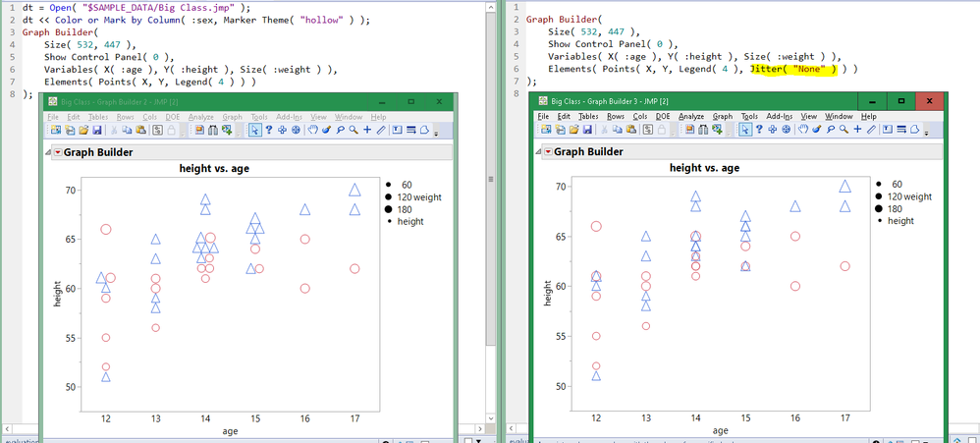The width and height of the screenshot is (980, 443).
Task: Choose the Lasso tool in Graph Builder 3
Action: coord(830,130)
